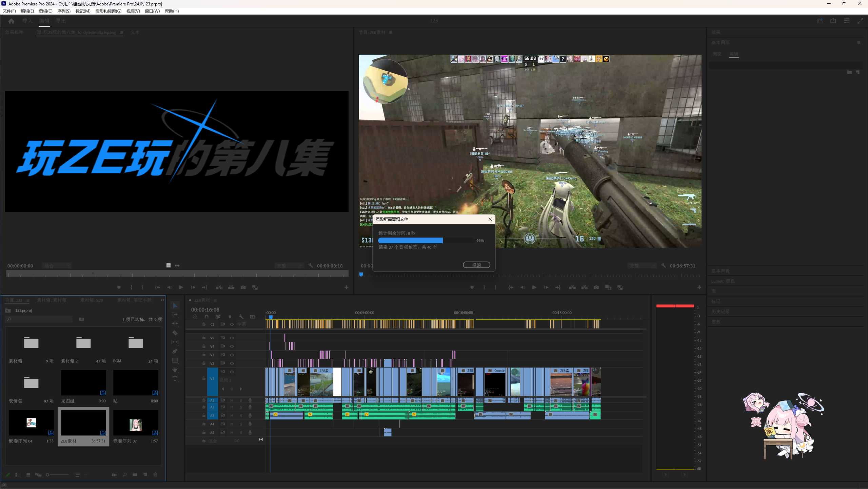868x489 pixels.
Task: Step forward one frame in Source monitor
Action: 193,287
